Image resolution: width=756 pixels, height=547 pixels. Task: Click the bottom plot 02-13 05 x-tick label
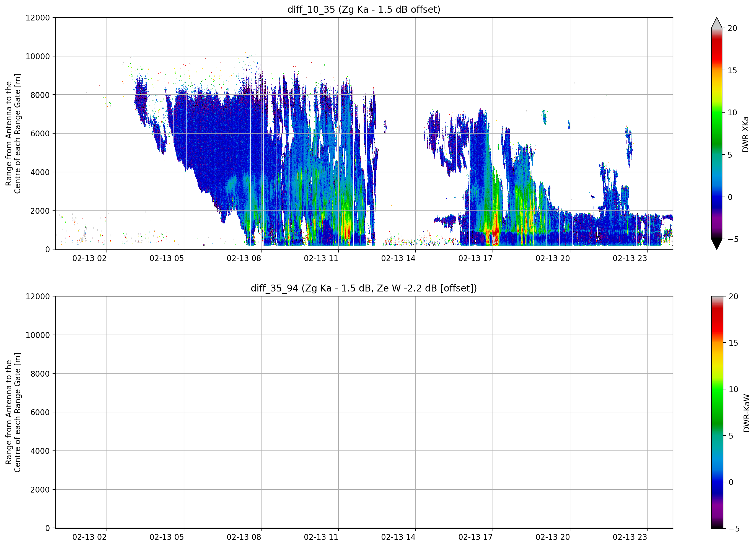pos(167,537)
